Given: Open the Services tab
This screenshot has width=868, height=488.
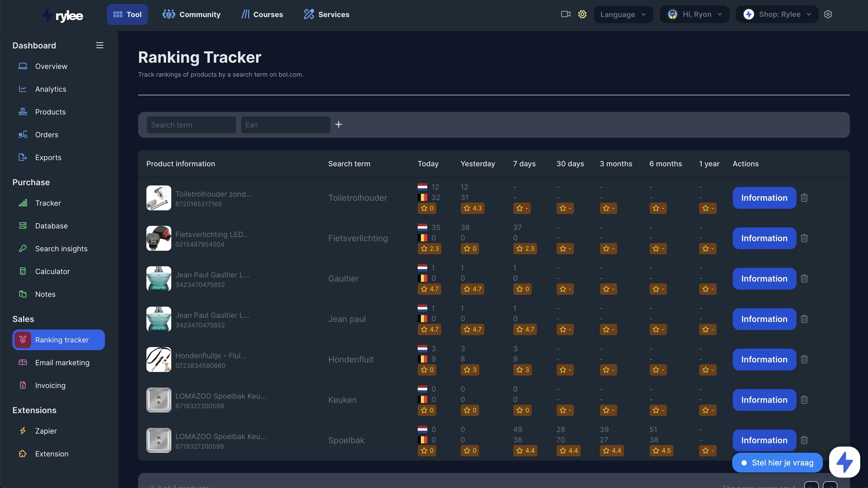Looking at the screenshot, I should coord(326,15).
